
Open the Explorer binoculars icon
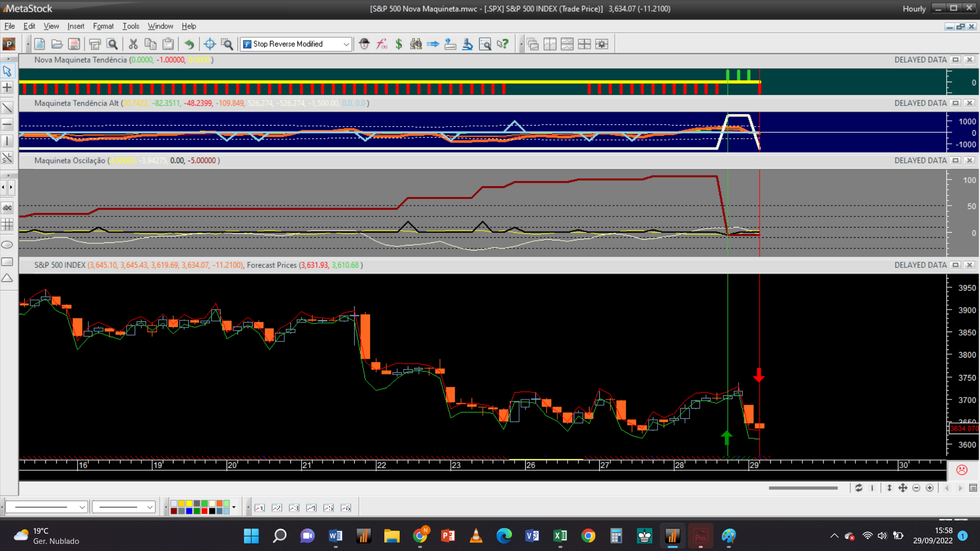416,44
